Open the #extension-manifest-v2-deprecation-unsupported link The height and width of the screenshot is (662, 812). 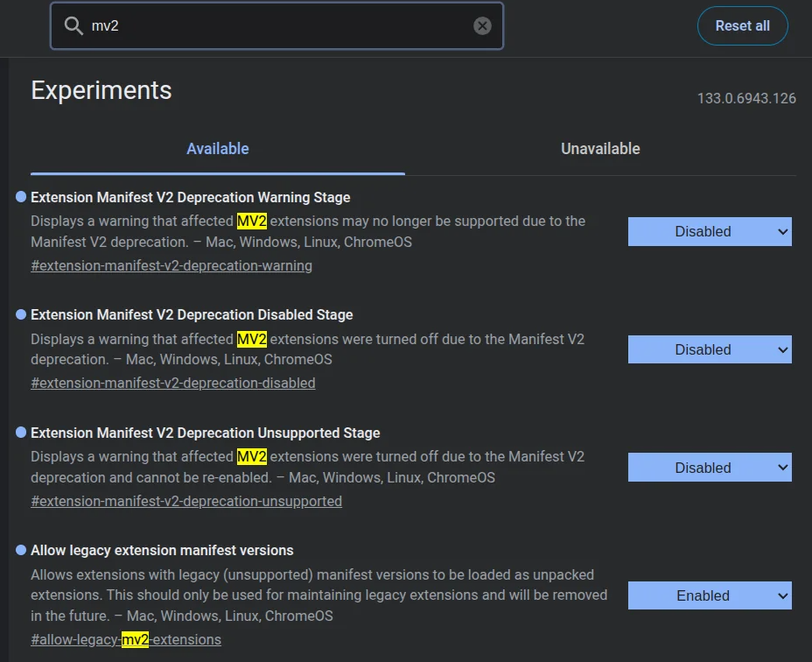coord(186,501)
